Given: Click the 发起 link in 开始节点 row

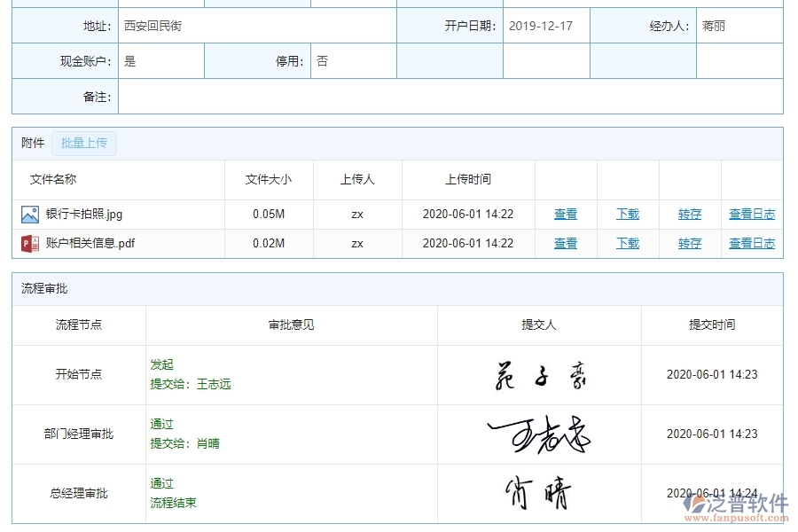Looking at the screenshot, I should pos(162,364).
